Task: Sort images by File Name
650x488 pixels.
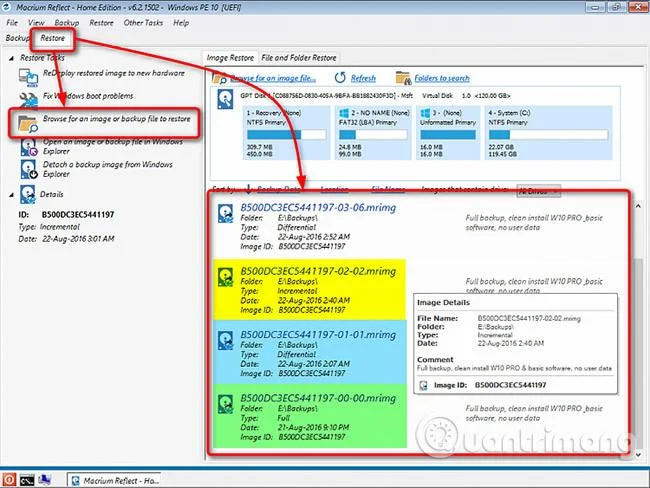Action: click(x=388, y=189)
